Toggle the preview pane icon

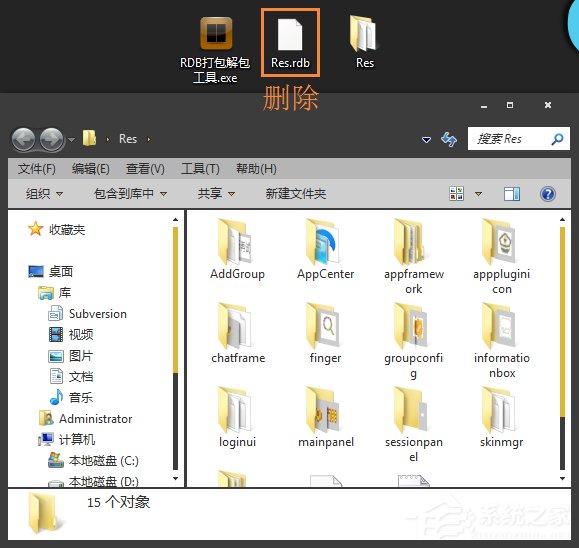click(512, 194)
